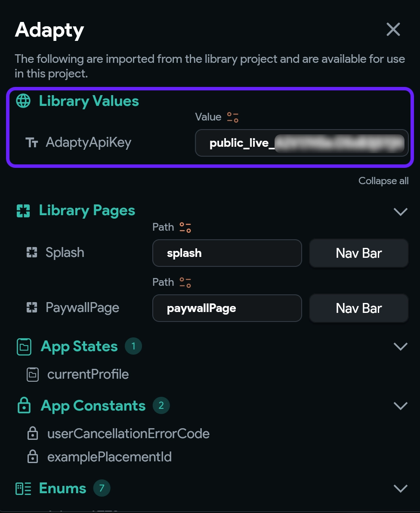Select the page icon beside PaywallPage
The height and width of the screenshot is (513, 420).
click(x=32, y=308)
